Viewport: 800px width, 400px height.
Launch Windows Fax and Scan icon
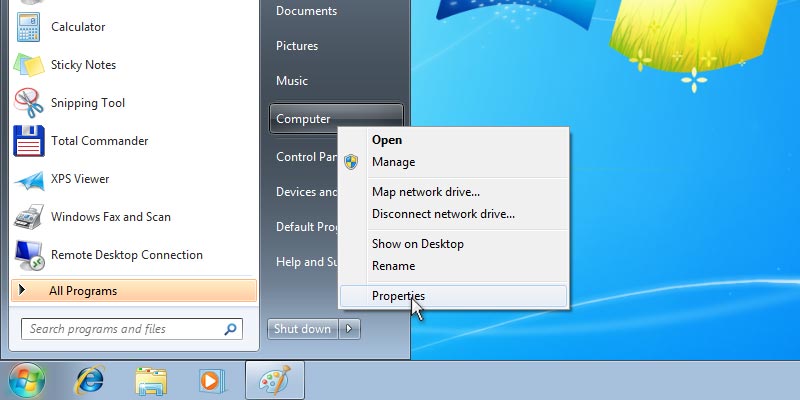click(28, 217)
